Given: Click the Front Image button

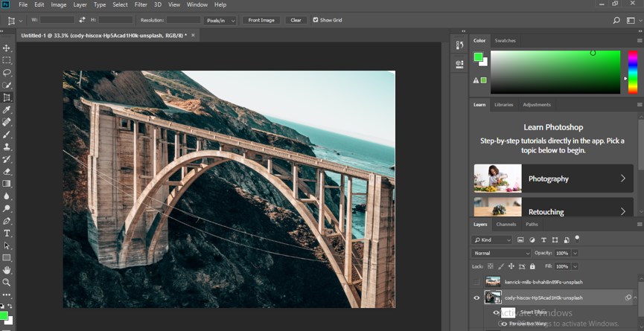Looking at the screenshot, I should (261, 20).
